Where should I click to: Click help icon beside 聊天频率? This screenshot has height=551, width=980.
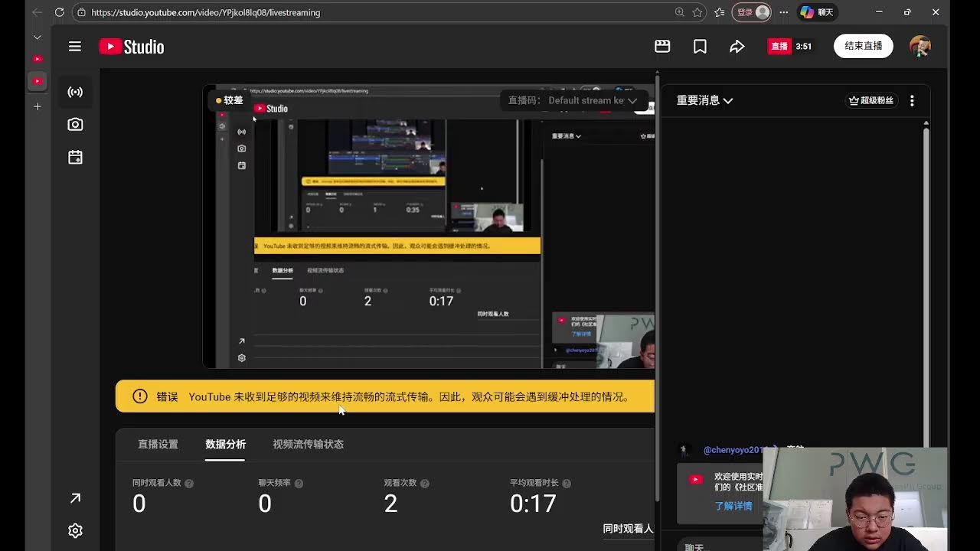click(x=299, y=484)
